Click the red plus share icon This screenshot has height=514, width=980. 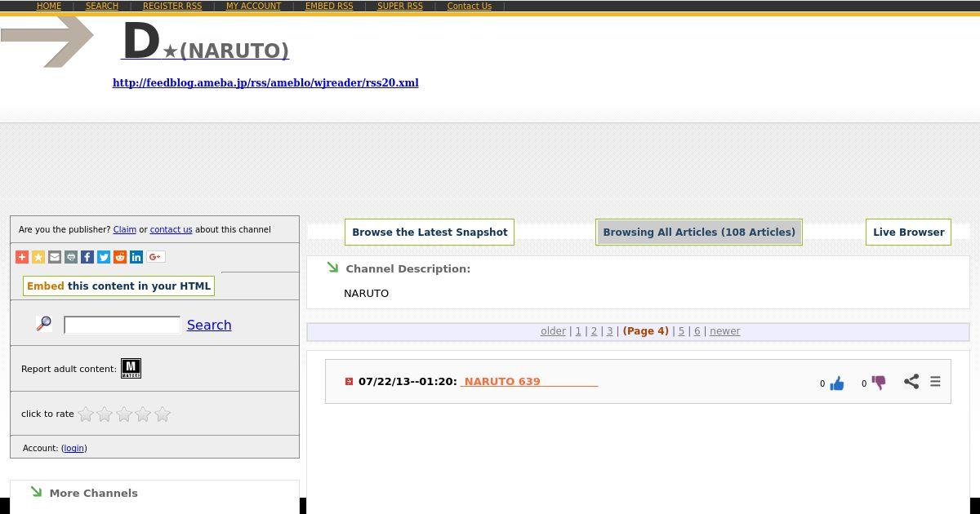22,257
